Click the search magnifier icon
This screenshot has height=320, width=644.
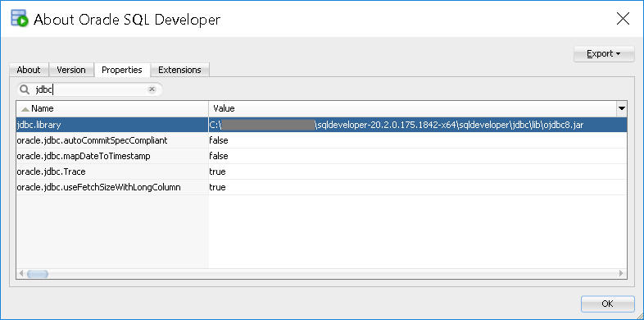25,89
